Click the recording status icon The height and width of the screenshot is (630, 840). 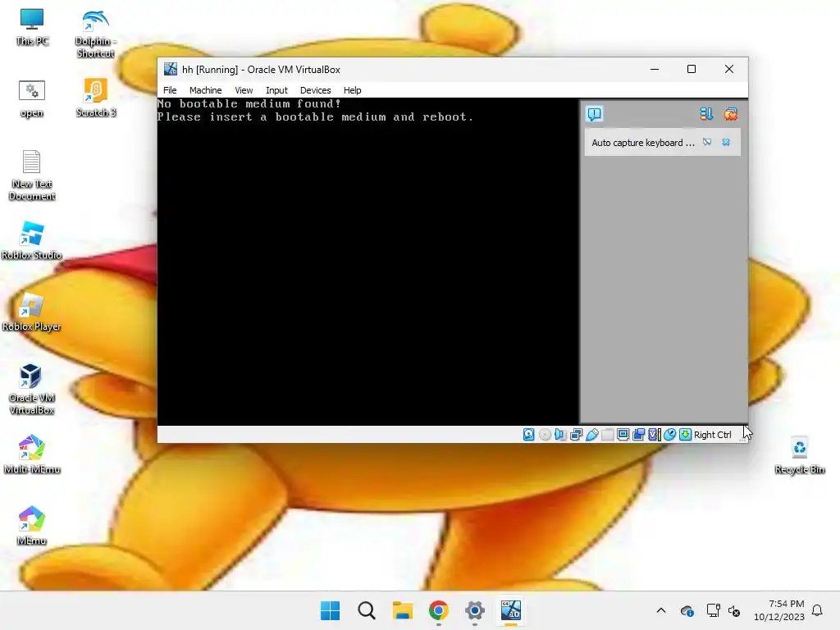pyautogui.click(x=638, y=435)
